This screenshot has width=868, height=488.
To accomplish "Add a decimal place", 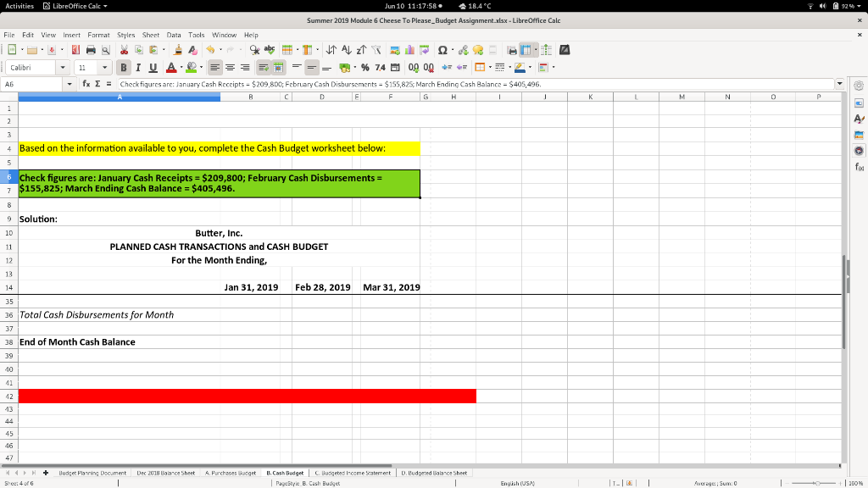I will pos(413,68).
